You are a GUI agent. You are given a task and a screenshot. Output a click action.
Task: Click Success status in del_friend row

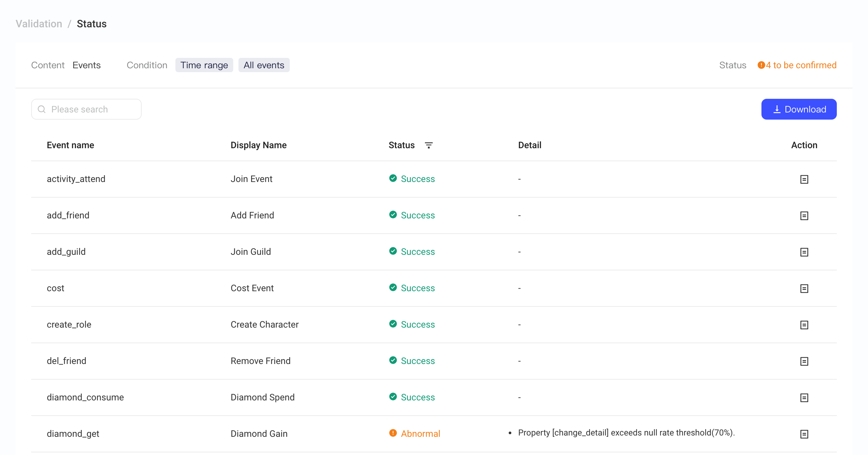(412, 361)
